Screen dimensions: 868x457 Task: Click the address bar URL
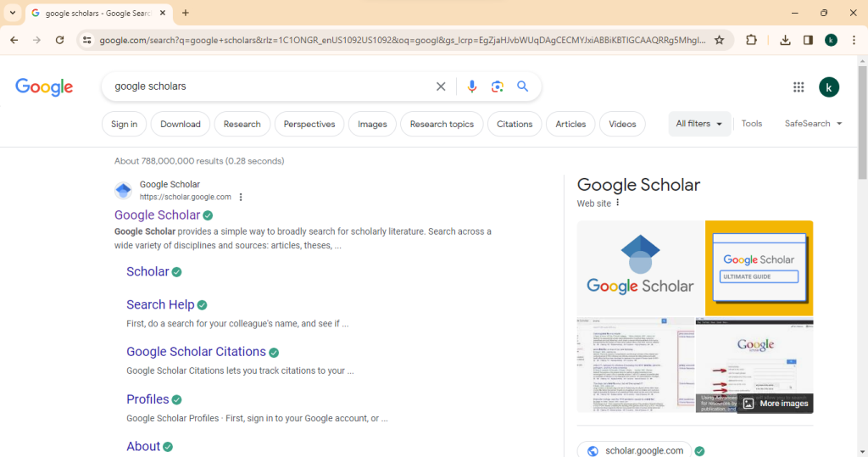403,40
